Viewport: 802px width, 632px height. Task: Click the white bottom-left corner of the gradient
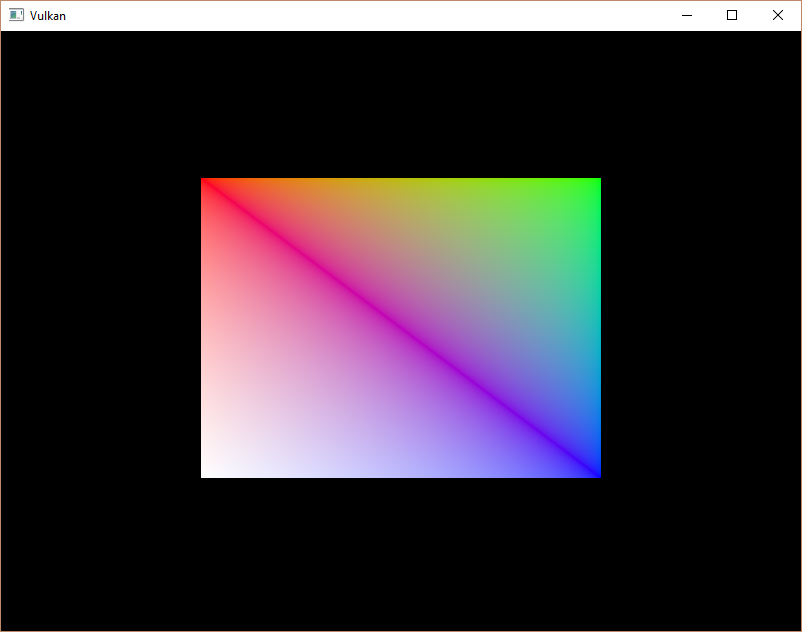click(210, 469)
